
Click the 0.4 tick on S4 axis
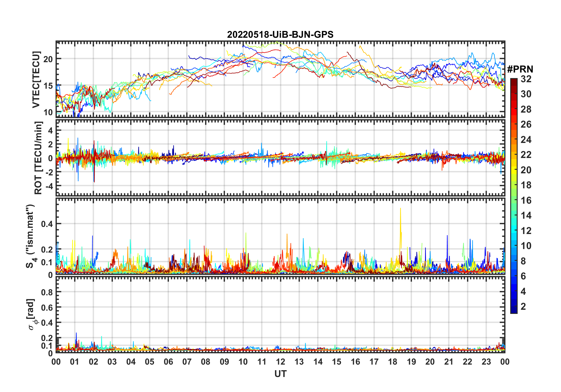[x=47, y=224]
